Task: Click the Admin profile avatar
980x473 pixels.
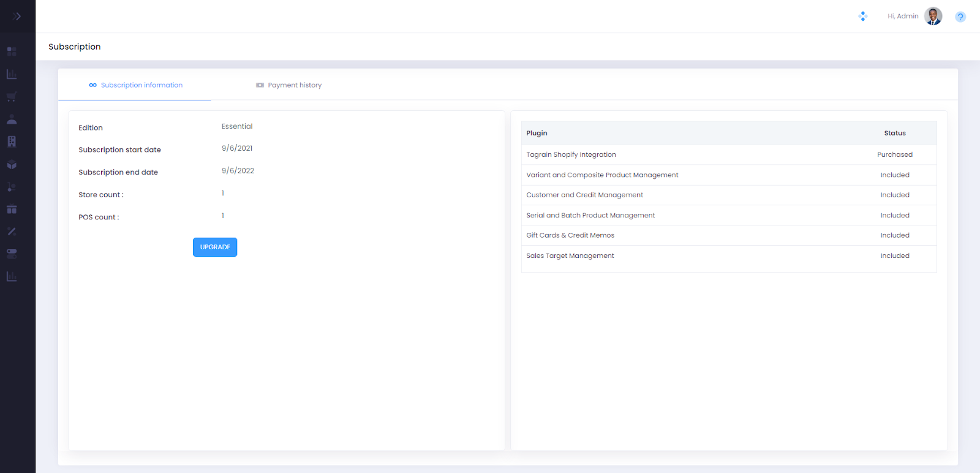Action: (933, 16)
